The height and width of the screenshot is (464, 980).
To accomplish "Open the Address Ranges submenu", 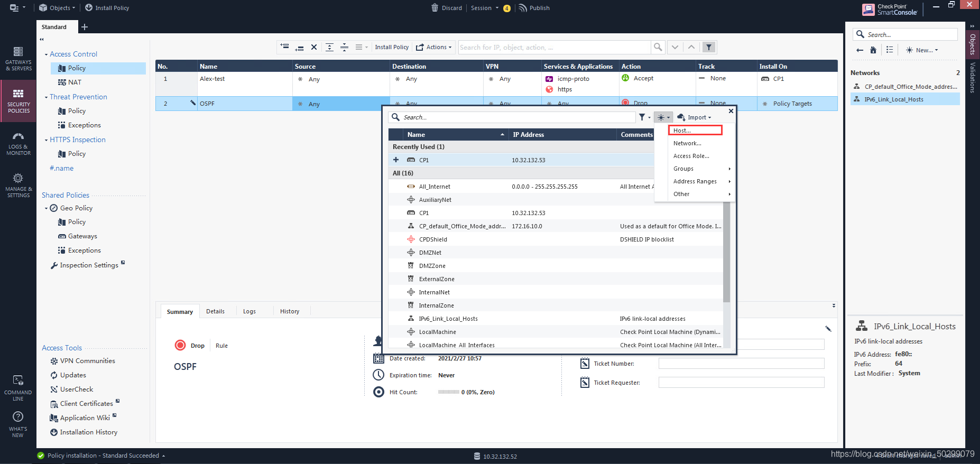I will tap(695, 181).
